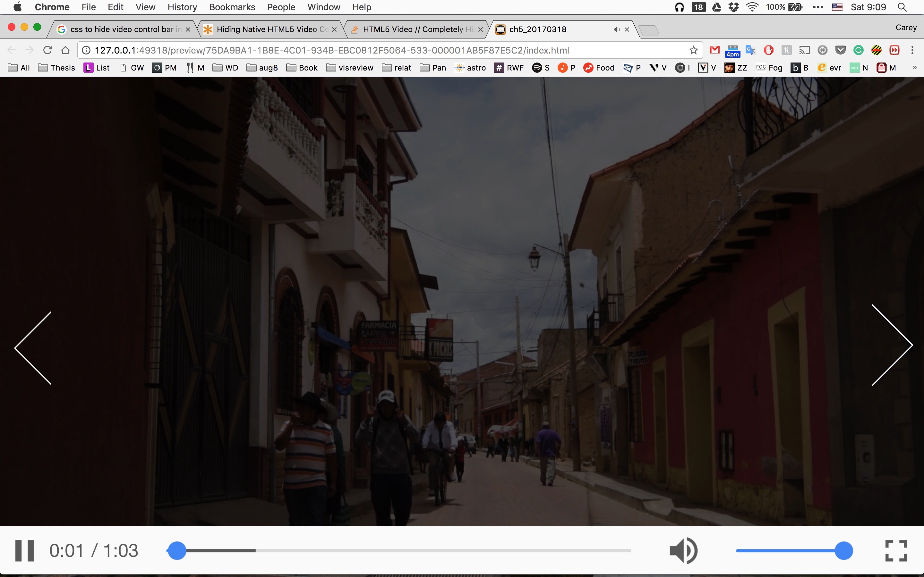Show more hidden bookmarks chevron
This screenshot has height=577, width=924.
click(x=914, y=68)
